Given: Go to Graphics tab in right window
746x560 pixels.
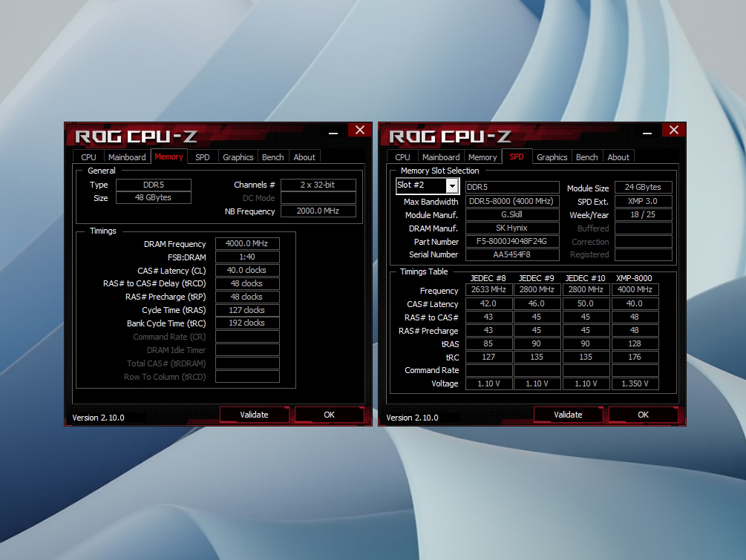Looking at the screenshot, I should click(552, 157).
